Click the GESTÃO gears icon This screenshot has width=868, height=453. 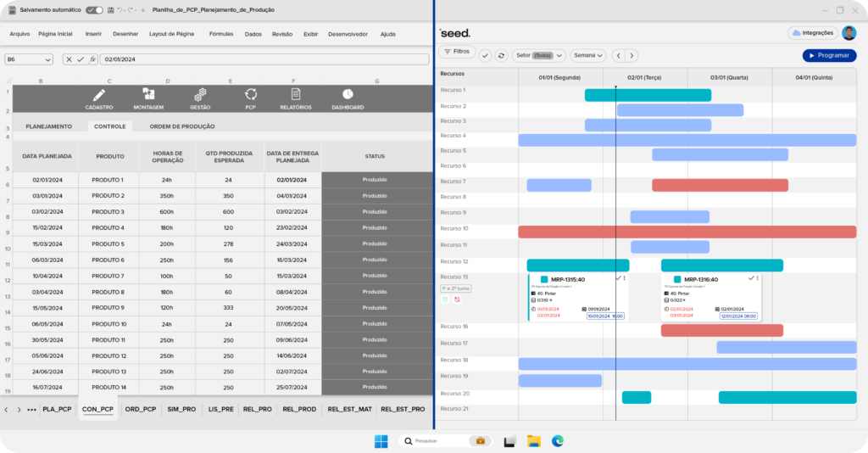click(200, 94)
